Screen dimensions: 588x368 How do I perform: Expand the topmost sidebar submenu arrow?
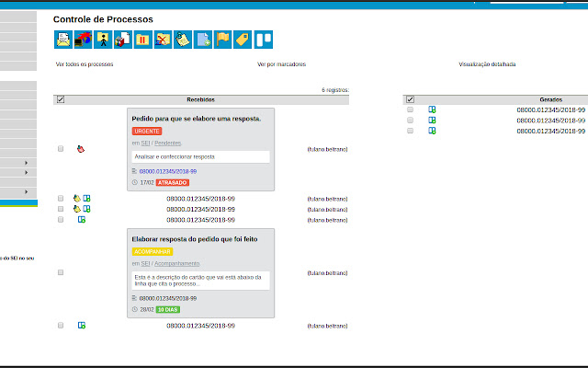point(26,163)
